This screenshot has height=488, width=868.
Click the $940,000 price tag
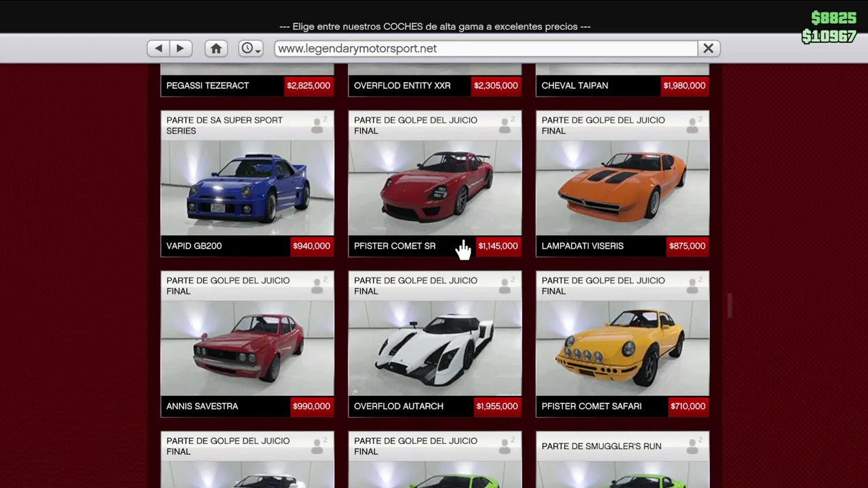311,246
